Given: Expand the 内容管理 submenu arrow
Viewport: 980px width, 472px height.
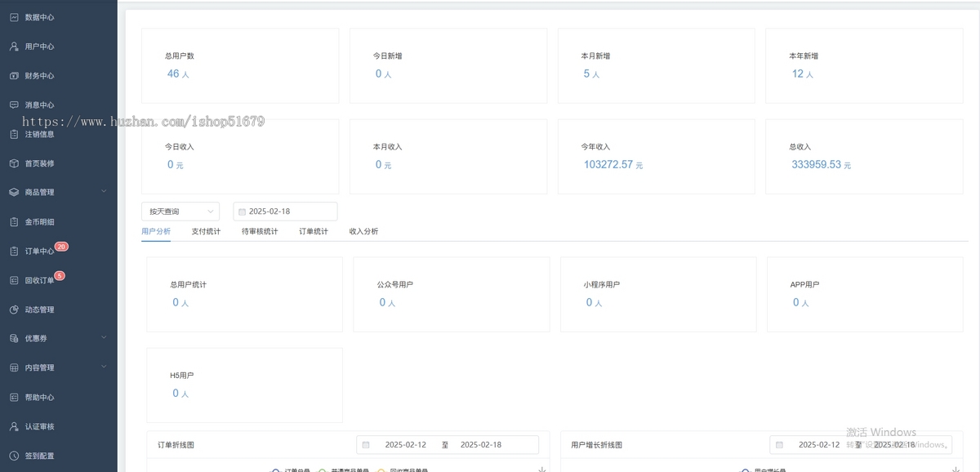Looking at the screenshot, I should pos(104,367).
